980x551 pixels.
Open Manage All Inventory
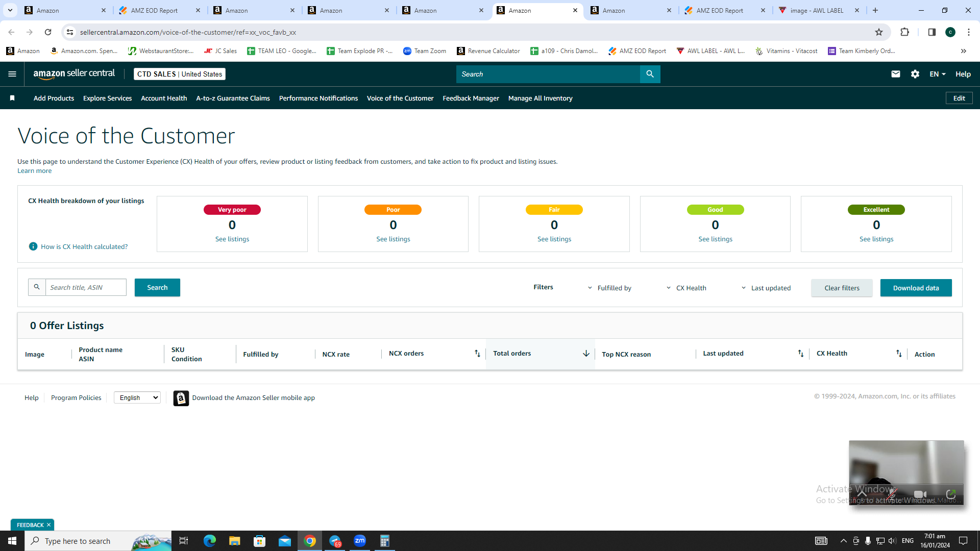tap(540, 98)
